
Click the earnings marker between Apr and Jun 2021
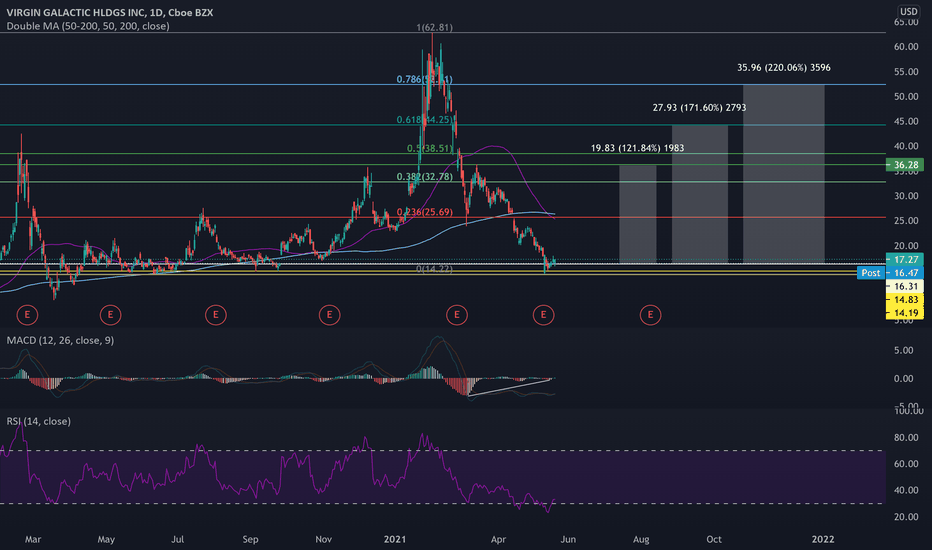(543, 315)
